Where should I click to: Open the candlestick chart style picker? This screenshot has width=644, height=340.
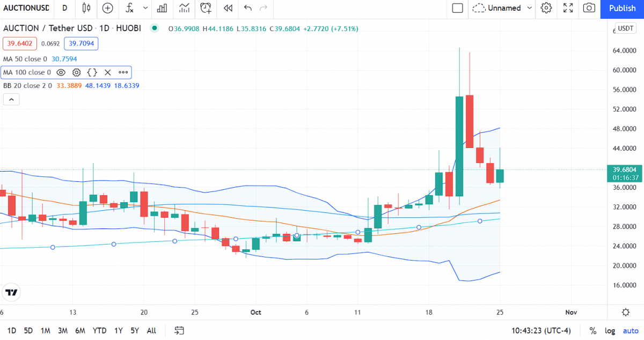click(86, 8)
